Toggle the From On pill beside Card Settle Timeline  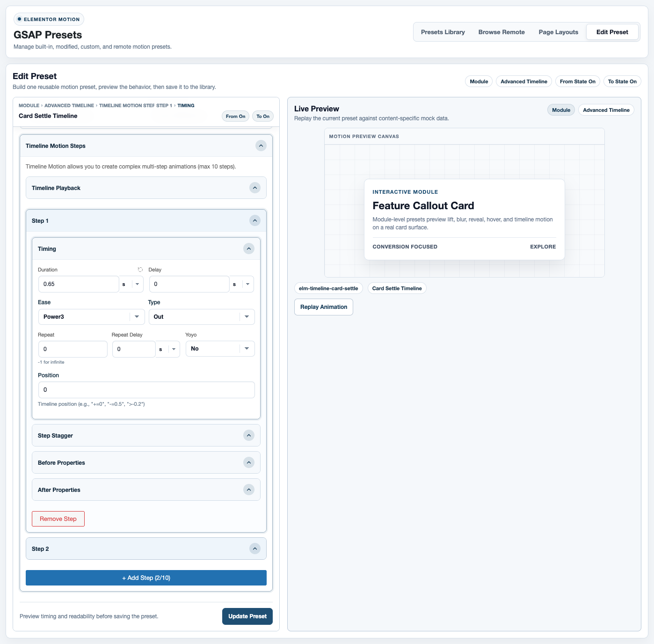(235, 117)
